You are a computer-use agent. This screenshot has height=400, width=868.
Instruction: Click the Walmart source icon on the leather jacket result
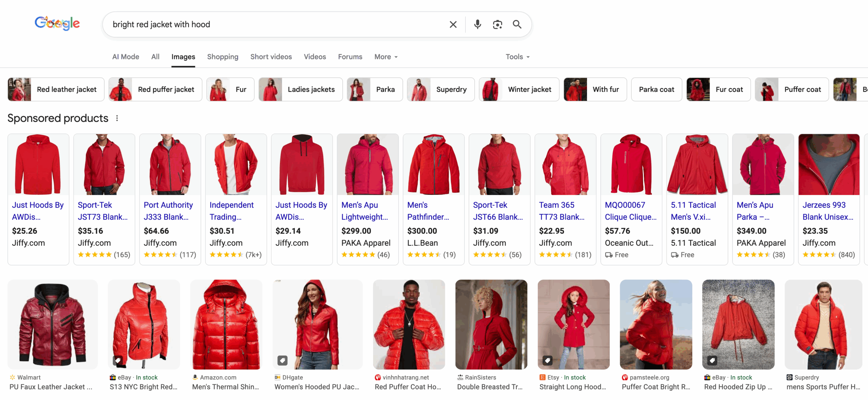coord(12,377)
